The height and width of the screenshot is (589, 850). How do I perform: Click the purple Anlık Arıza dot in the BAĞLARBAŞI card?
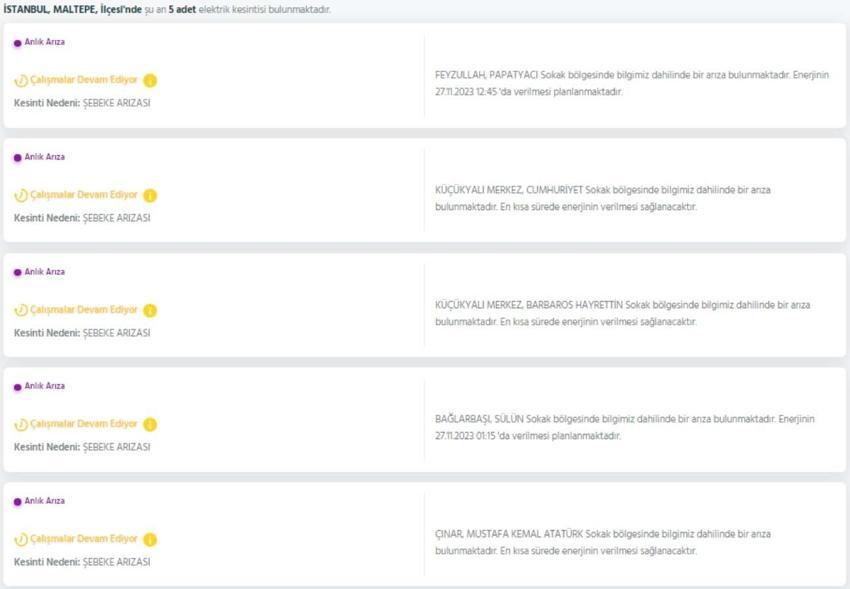(x=17, y=387)
